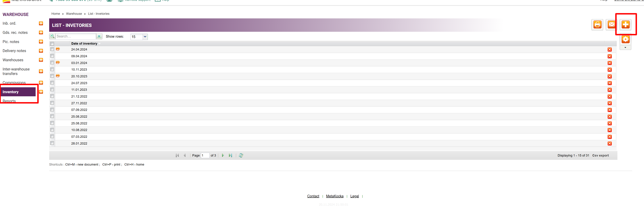This screenshot has width=644, height=219.
Task: Sort by Date of inventory column
Action: coord(84,43)
